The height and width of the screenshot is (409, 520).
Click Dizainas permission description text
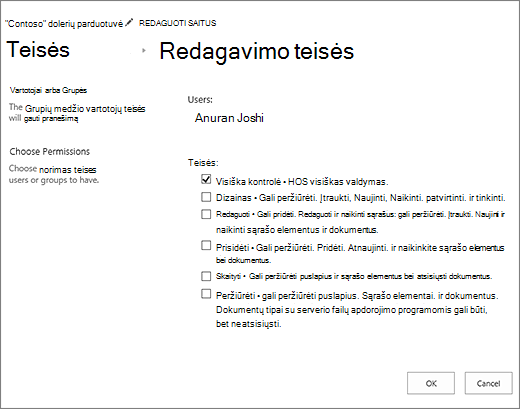361,198
